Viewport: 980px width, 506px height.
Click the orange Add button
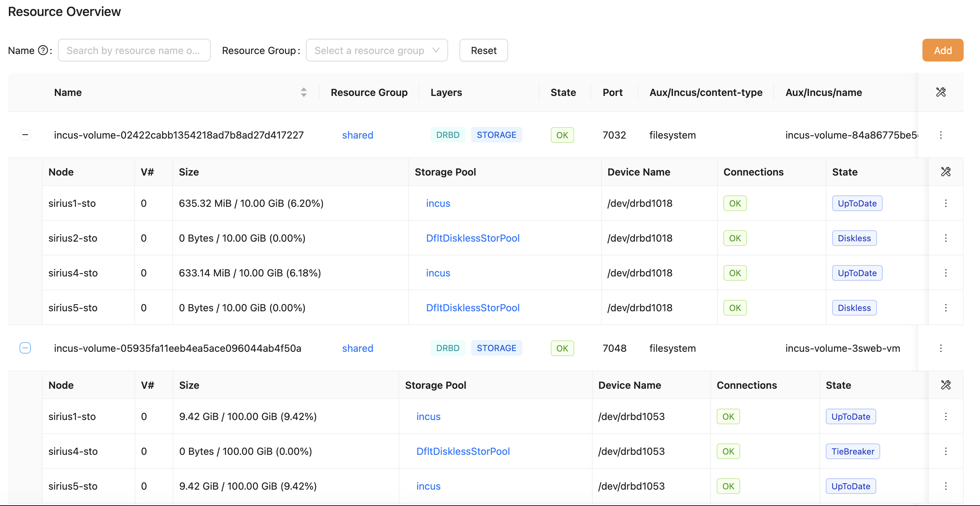pos(942,50)
